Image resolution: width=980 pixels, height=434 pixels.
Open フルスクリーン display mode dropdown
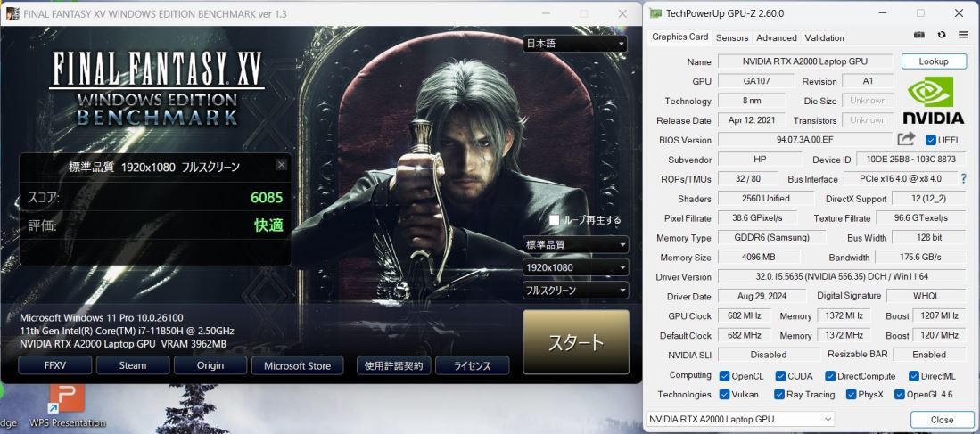click(576, 290)
